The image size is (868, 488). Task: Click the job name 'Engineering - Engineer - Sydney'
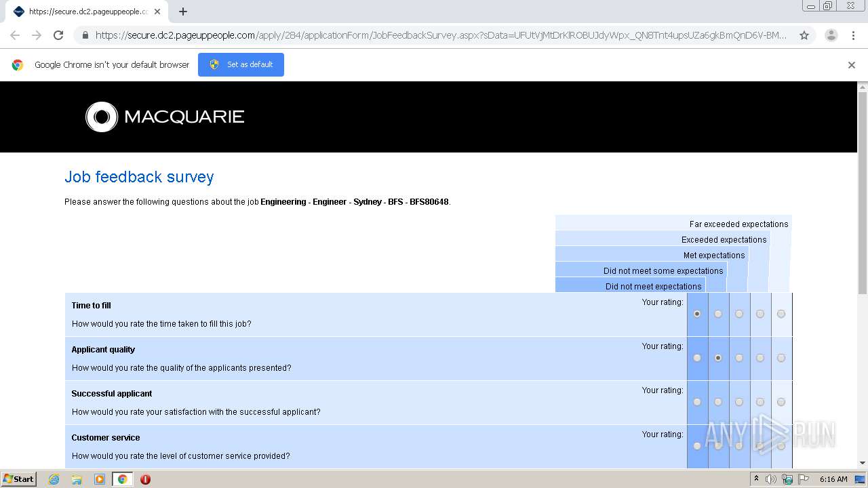click(321, 202)
